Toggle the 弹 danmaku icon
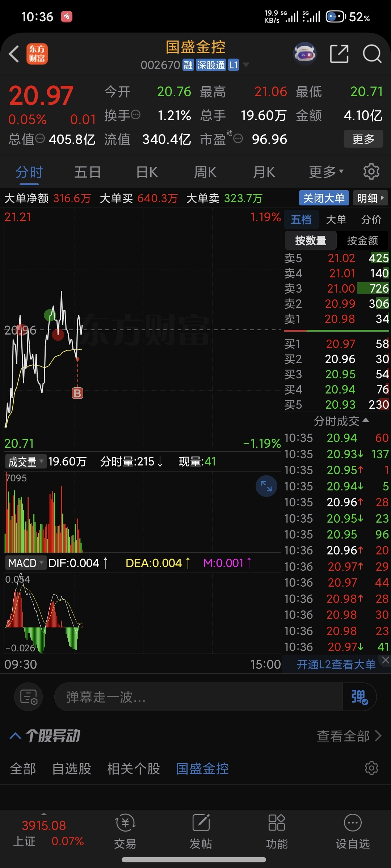391x868 pixels. (x=359, y=697)
